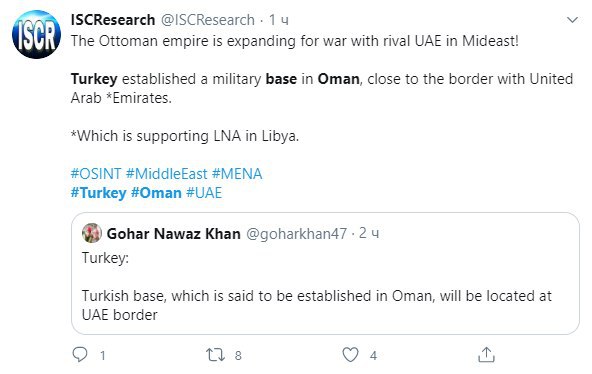Open Gohar Nawaz Khan's name in quote
The width and height of the screenshot is (592, 374).
coord(174,234)
